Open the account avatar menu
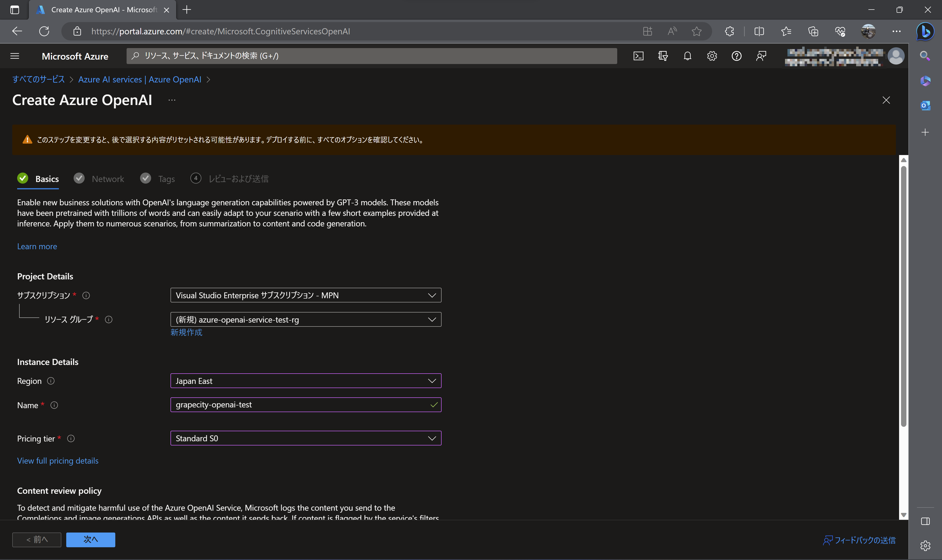This screenshot has width=942, height=560. coord(896,56)
